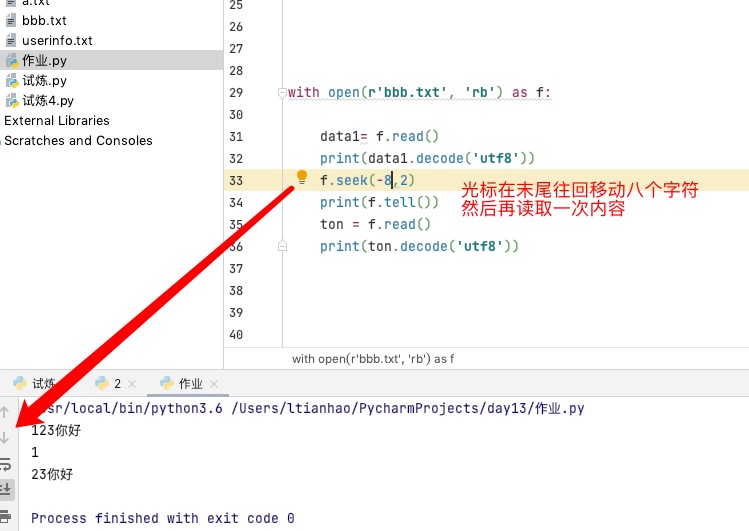Click 'print(ton.decode('utf8'))' on line 36
Viewport: 749px width, 531px height.
(x=419, y=246)
